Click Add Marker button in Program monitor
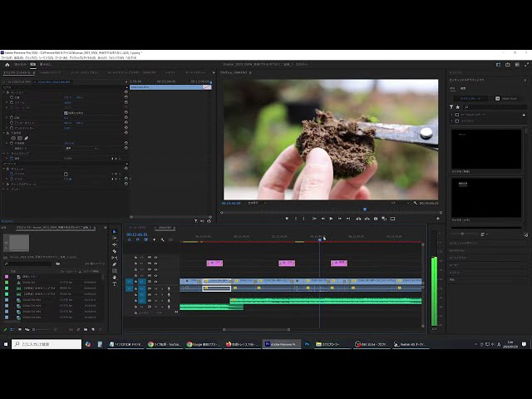532x399 pixels. coord(287,219)
